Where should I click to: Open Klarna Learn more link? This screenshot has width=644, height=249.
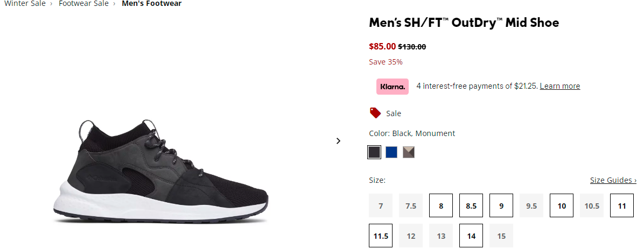560,86
